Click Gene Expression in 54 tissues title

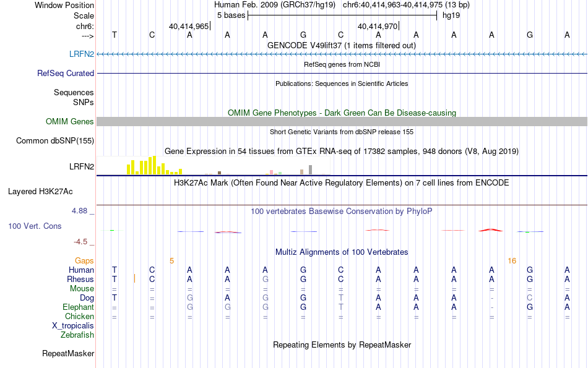(x=342, y=152)
